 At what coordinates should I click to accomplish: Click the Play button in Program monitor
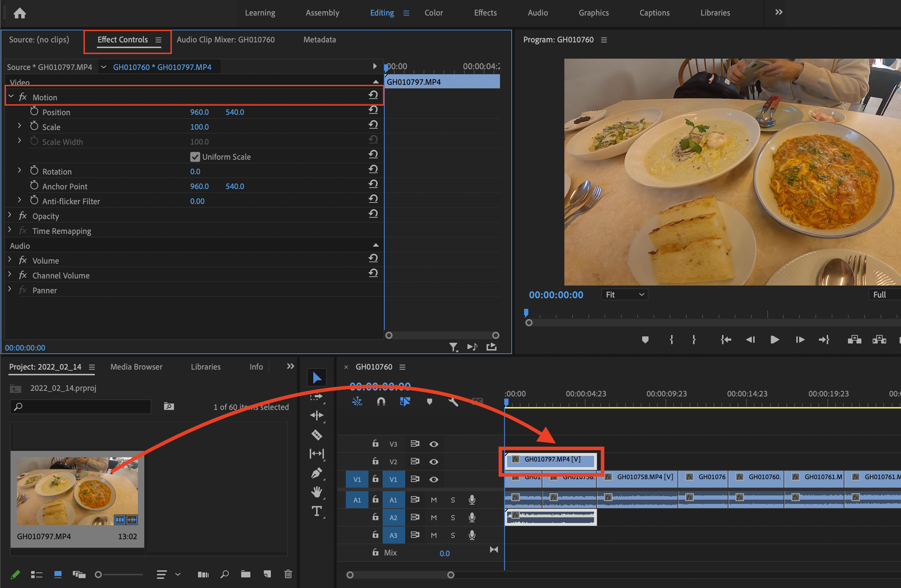point(774,339)
